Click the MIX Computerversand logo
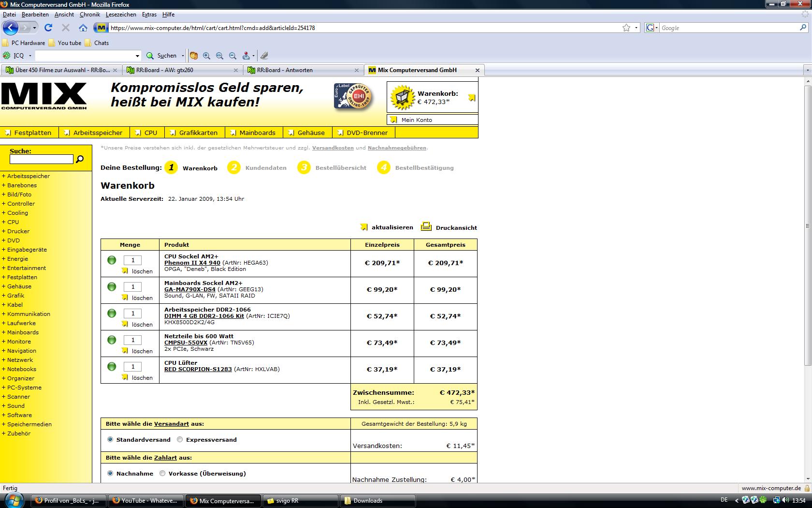The height and width of the screenshot is (508, 812). pyautogui.click(x=44, y=96)
